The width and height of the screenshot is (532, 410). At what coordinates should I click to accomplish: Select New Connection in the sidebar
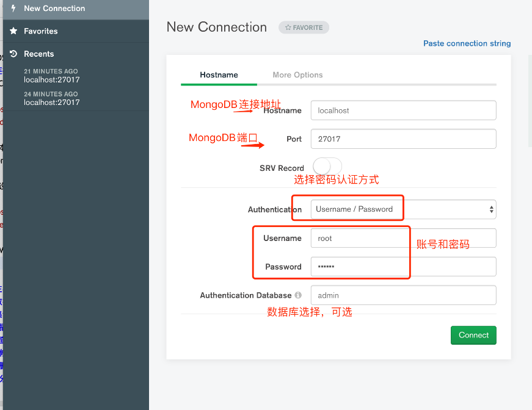[x=76, y=9]
